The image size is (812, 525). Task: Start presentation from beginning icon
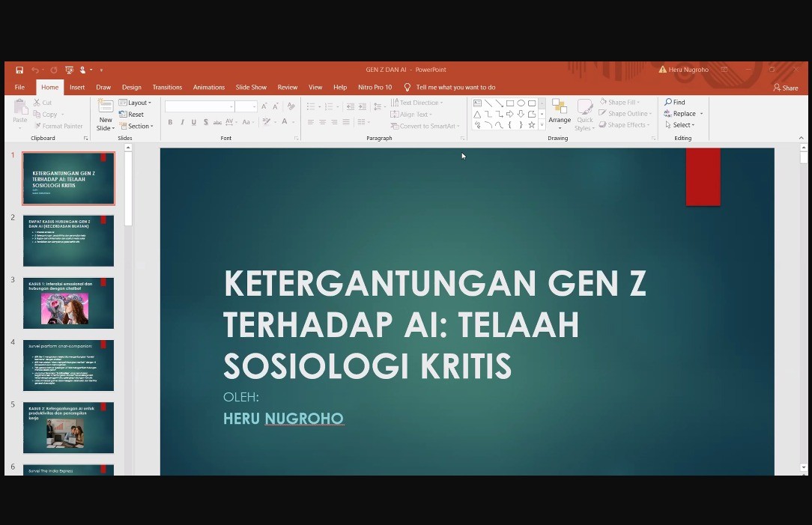pos(69,70)
